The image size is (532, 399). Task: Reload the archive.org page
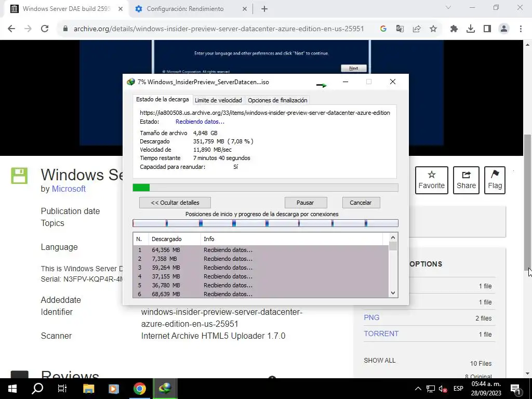[45, 29]
